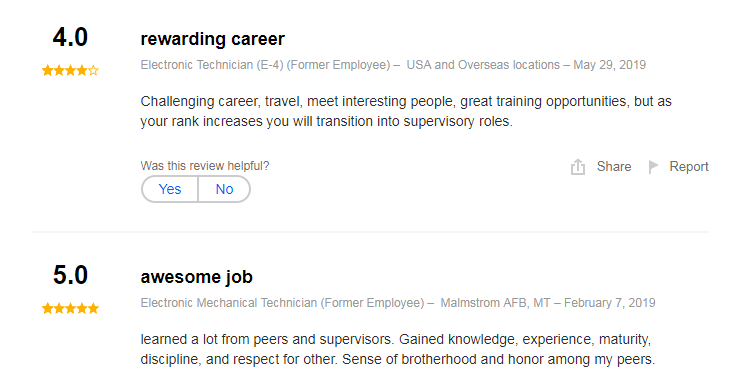
Task: Open the "rewarding career" review title
Action: (212, 39)
